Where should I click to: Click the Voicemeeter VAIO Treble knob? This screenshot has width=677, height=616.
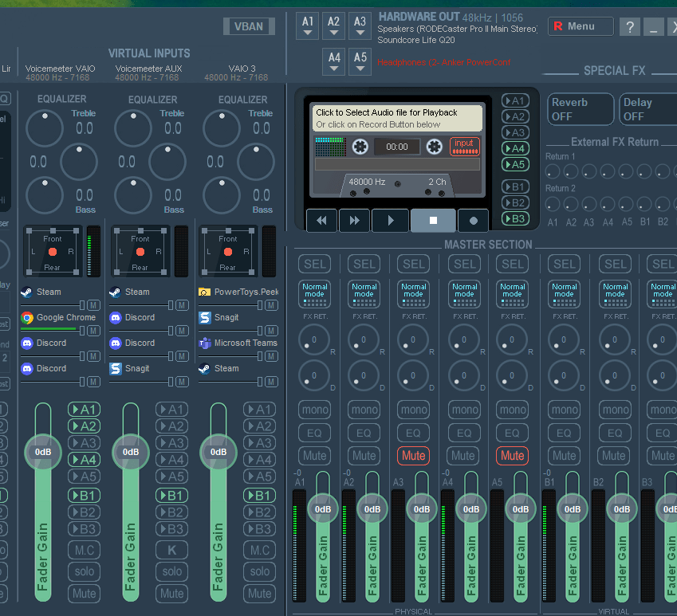[x=45, y=128]
